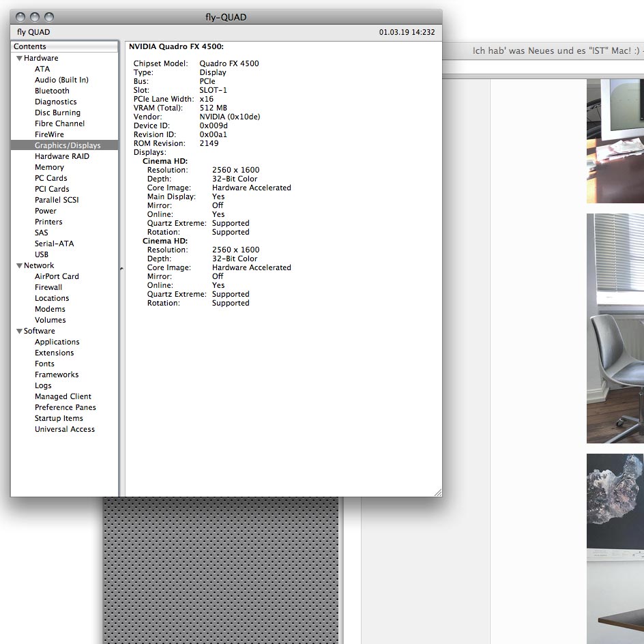Collapse the Hardware disclosure triangle
This screenshot has width=644, height=644.
coord(19,59)
